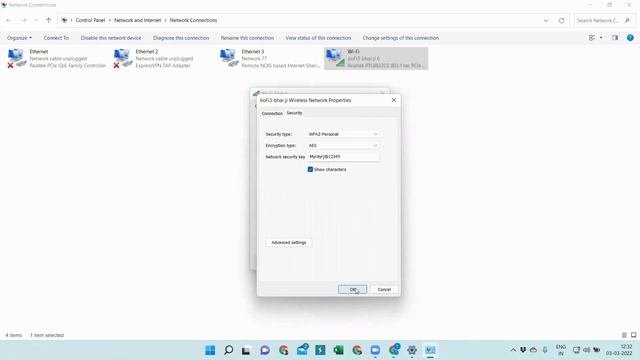640x360 pixels.
Task: Open the Security type dropdown
Action: (343, 134)
